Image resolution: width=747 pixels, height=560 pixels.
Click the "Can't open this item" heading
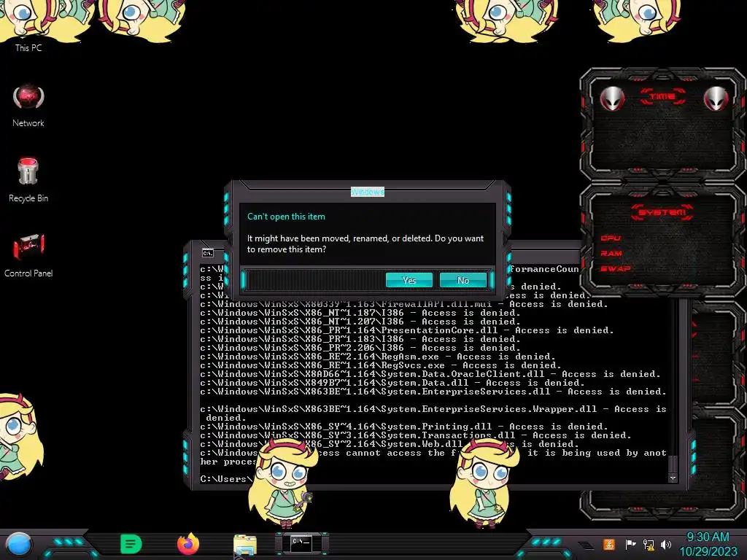tap(286, 216)
